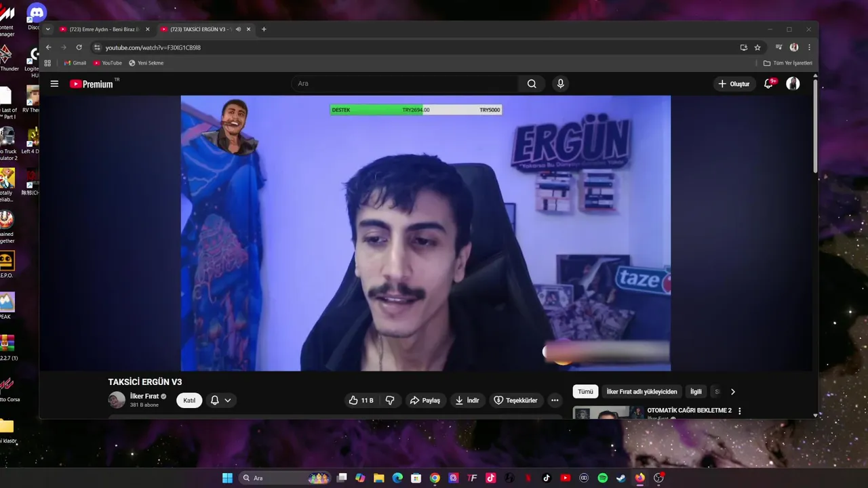Click the YouTube search field Ara
This screenshot has height=488, width=868.
pyautogui.click(x=405, y=83)
